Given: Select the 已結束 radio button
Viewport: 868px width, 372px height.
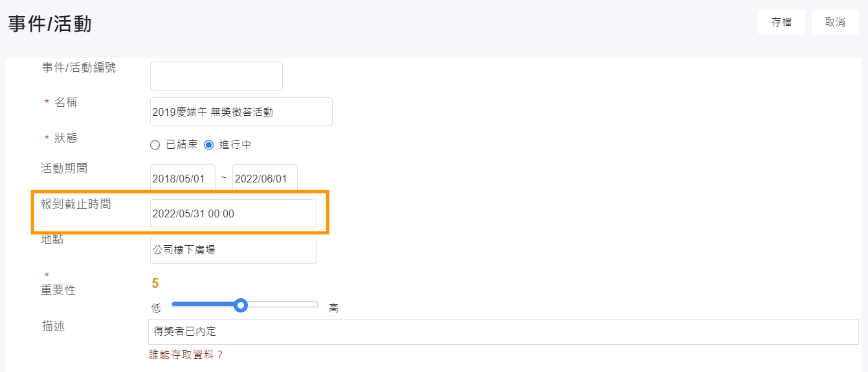Looking at the screenshot, I should coord(155,145).
